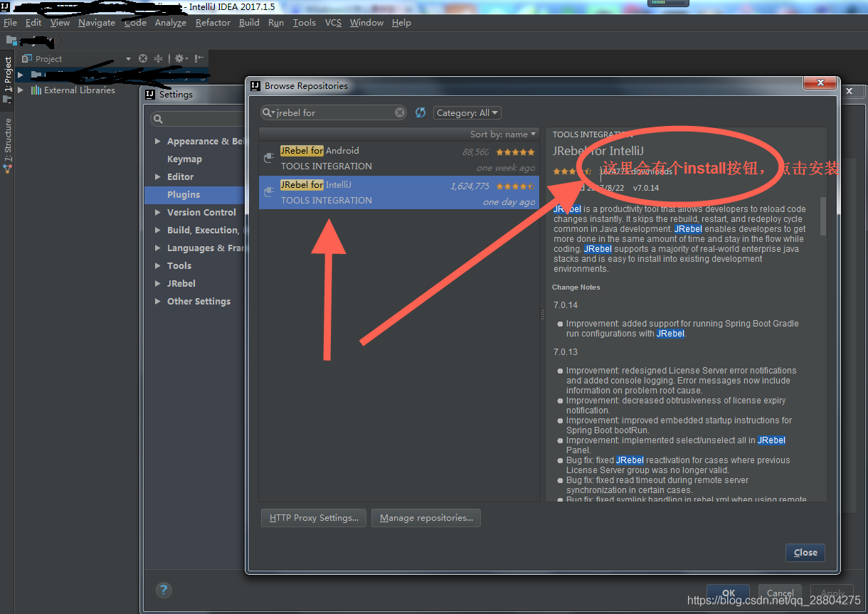868x614 pixels.
Task: Expand Languages & Frameworks settings section
Action: (x=158, y=248)
